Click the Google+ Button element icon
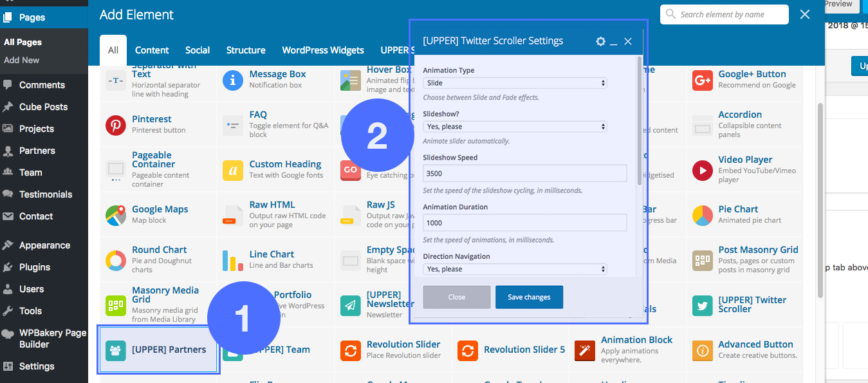Viewport: 868px width, 383px height. 702,80
